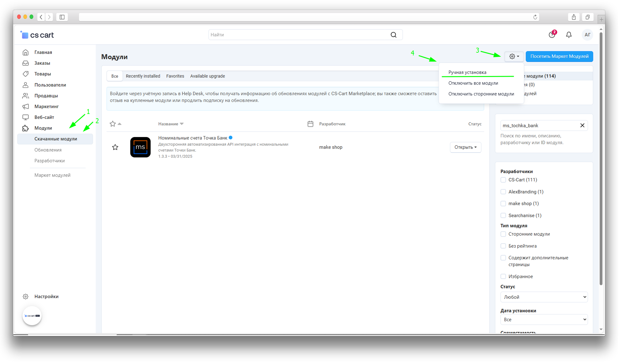The height and width of the screenshot is (364, 620).
Task: Click the Модули puzzle icon
Action: 26,128
